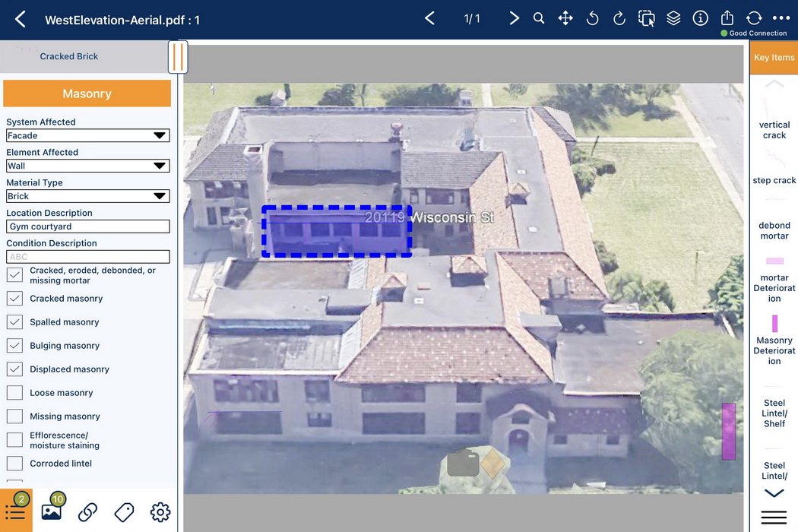Open the three-dot overflow menu
The width and height of the screenshot is (798, 532).
(x=781, y=17)
